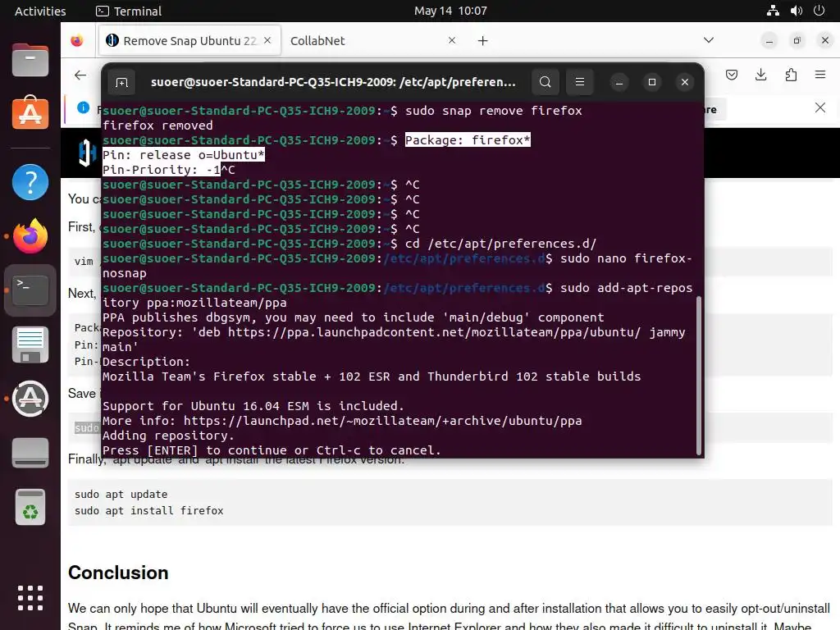Viewport: 840px width, 630px height.
Task: Launch Ubuntu Software from the dock
Action: click(x=30, y=113)
